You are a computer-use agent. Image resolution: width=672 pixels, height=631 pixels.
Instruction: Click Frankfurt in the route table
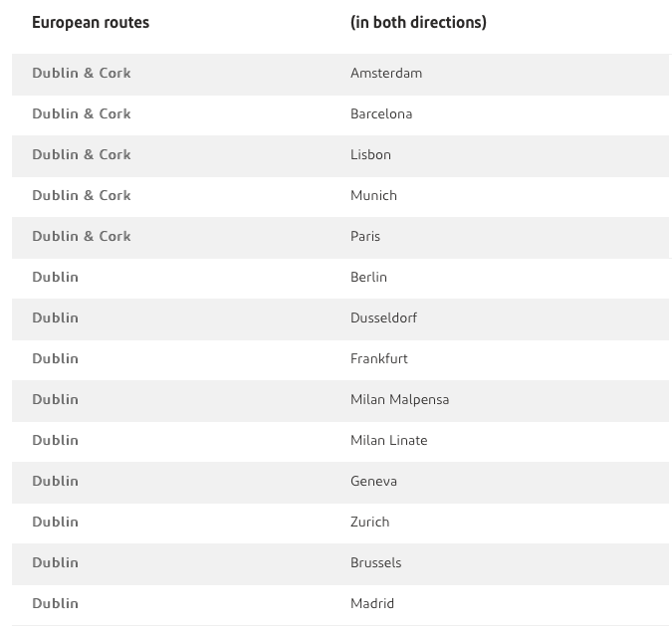pyautogui.click(x=379, y=359)
